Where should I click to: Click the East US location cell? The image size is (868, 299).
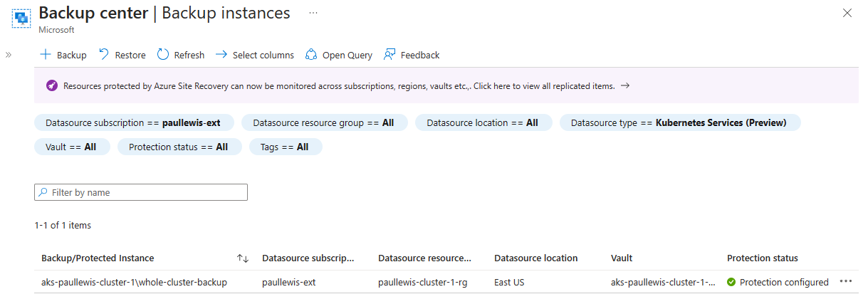(x=509, y=282)
